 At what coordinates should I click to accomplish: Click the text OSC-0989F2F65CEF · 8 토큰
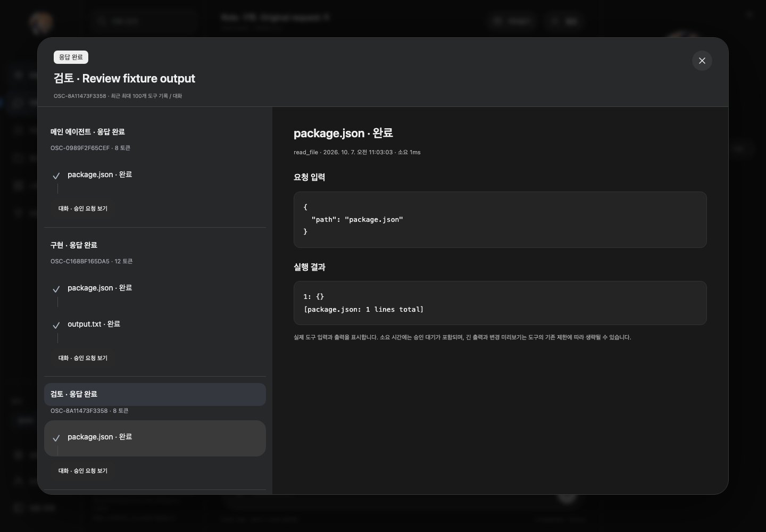(x=90, y=148)
